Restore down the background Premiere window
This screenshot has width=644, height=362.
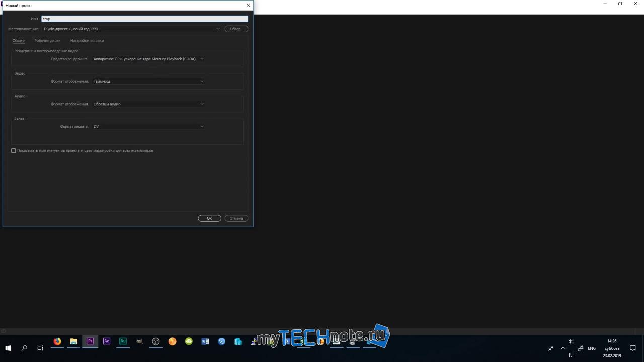click(620, 4)
